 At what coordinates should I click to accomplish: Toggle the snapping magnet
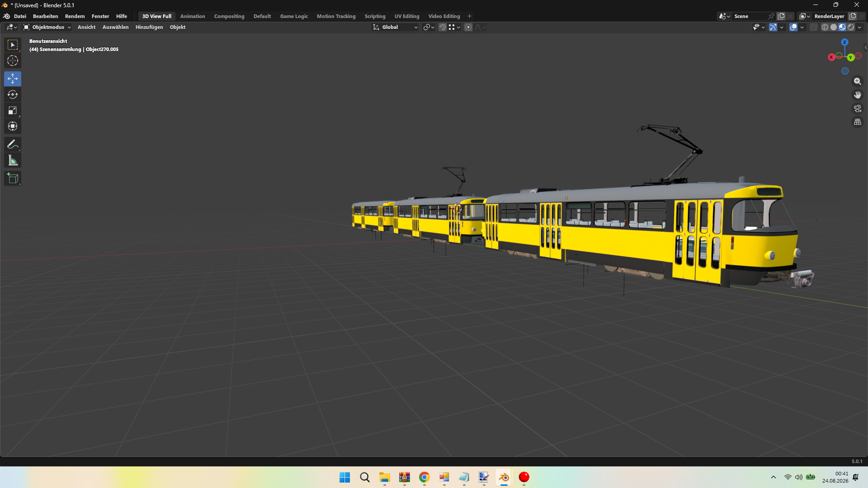(x=443, y=27)
